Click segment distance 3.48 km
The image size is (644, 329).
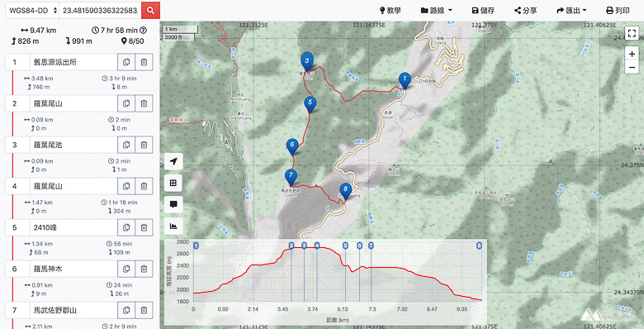(42, 79)
